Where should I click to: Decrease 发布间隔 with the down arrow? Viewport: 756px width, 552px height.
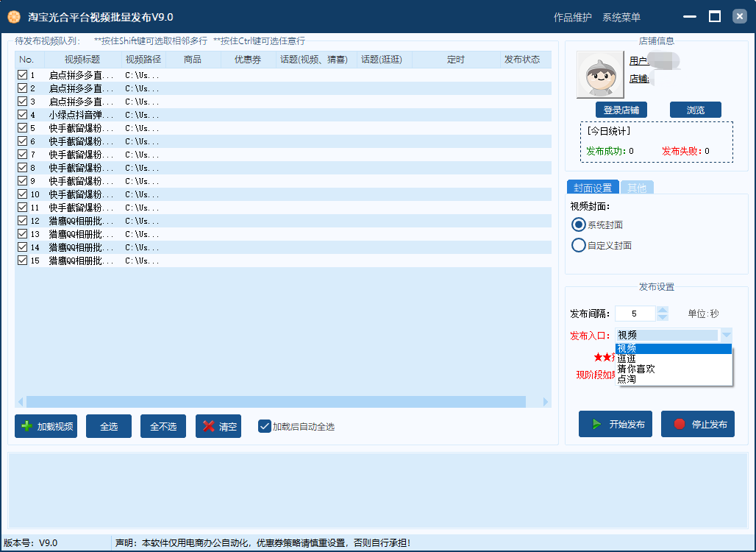pos(663,317)
